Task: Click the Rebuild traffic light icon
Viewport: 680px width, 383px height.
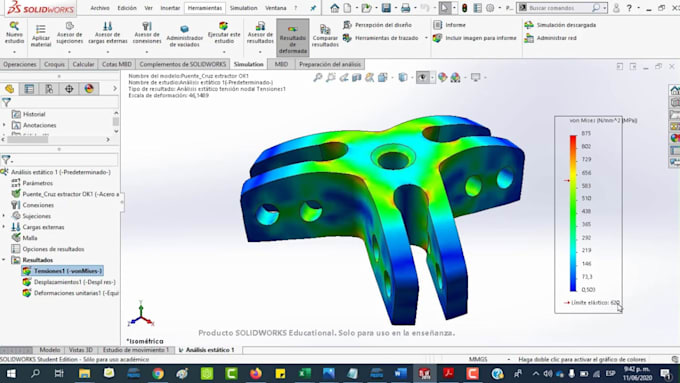Action: click(464, 8)
